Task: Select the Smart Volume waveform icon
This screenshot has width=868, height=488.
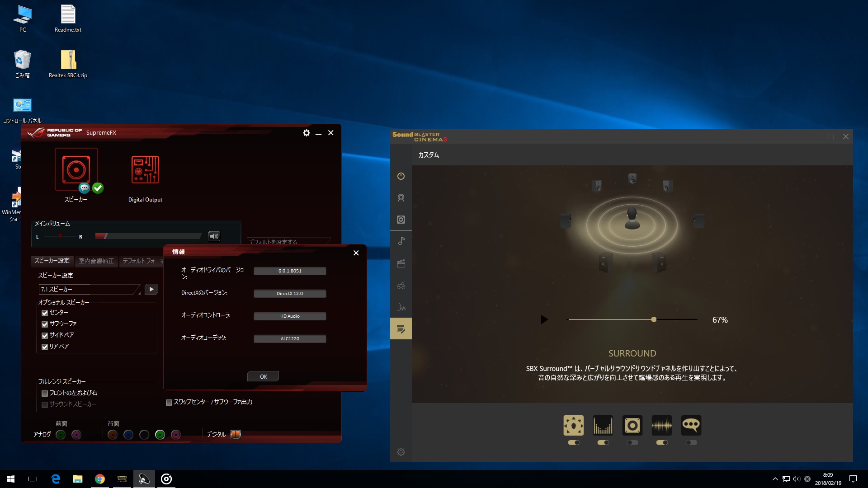Action: (x=661, y=425)
